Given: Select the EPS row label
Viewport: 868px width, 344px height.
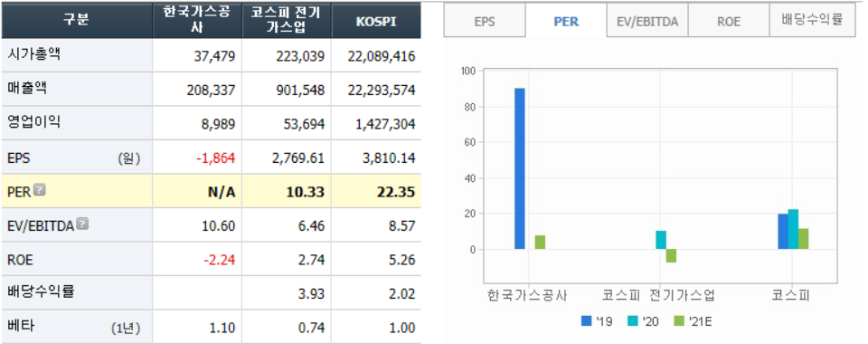Looking at the screenshot, I should [x=19, y=158].
